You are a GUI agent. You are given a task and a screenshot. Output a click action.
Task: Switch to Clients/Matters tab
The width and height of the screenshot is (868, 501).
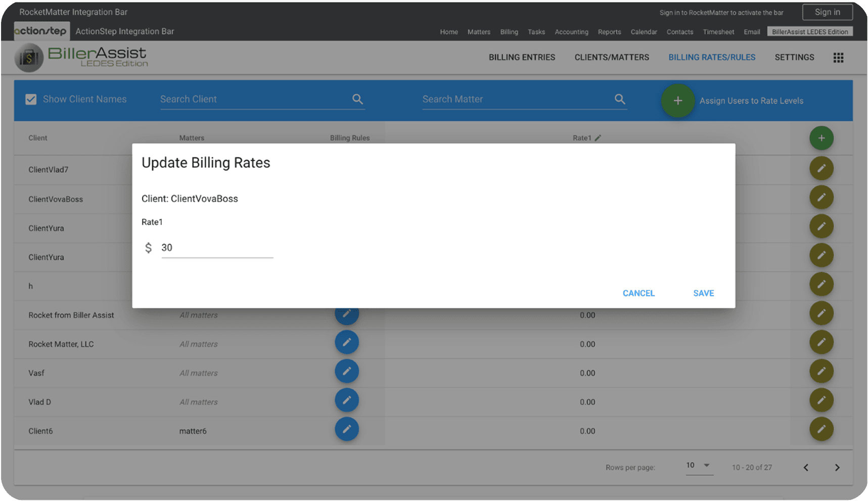tap(612, 58)
